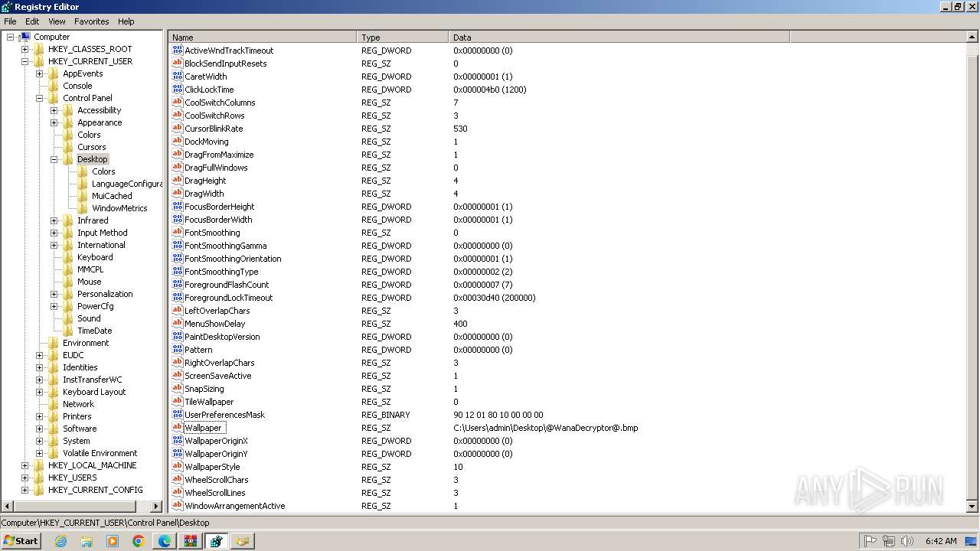Select the Mouse key in tree
Image resolution: width=980 pixels, height=551 pixels.
pyautogui.click(x=89, y=282)
